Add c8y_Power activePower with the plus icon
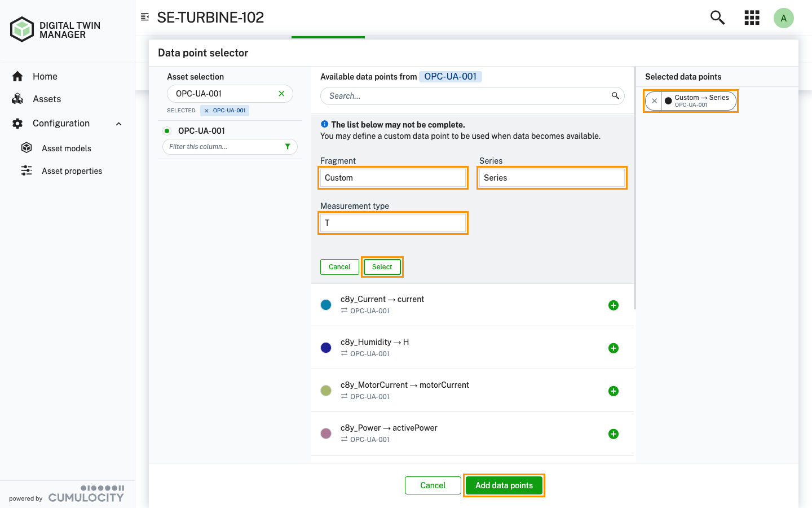The width and height of the screenshot is (812, 508). (613, 433)
